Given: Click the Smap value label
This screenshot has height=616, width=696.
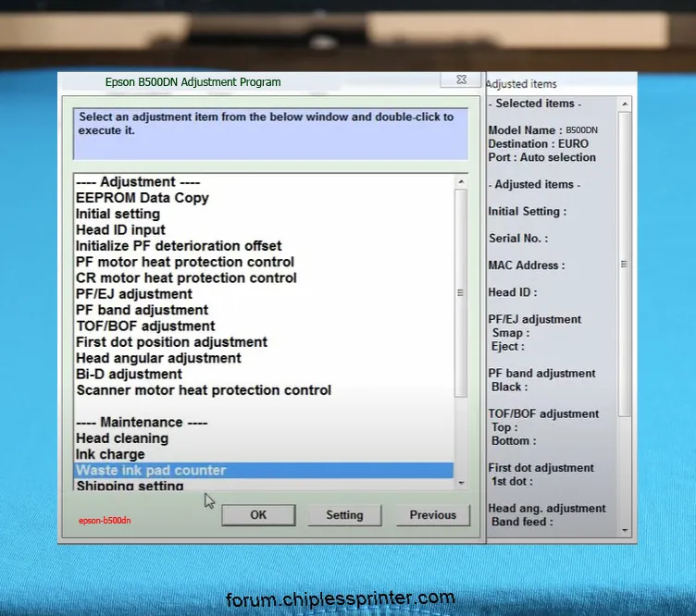Looking at the screenshot, I should (x=511, y=333).
